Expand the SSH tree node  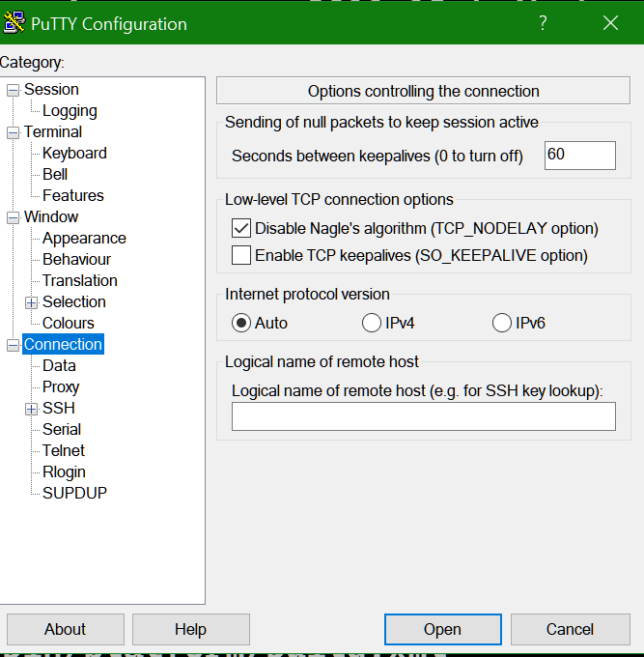tap(32, 409)
